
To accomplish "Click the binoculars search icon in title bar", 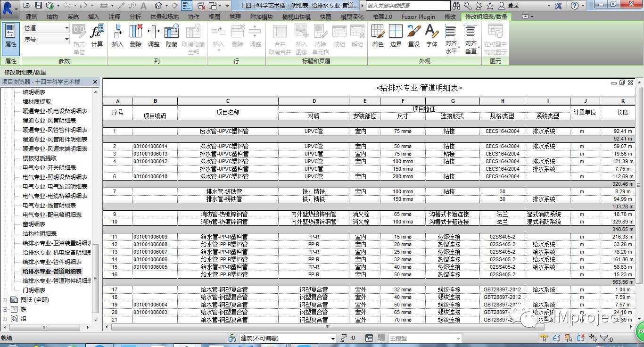I will 456,6.
